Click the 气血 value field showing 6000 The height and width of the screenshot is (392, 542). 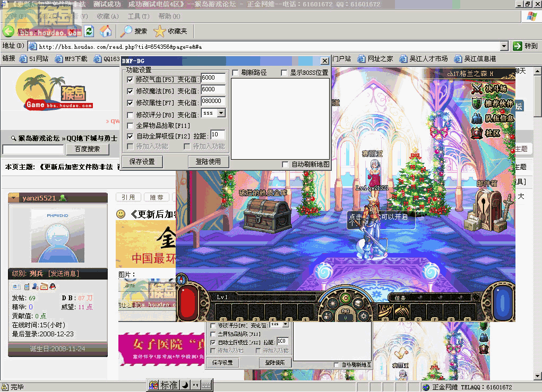click(x=213, y=77)
